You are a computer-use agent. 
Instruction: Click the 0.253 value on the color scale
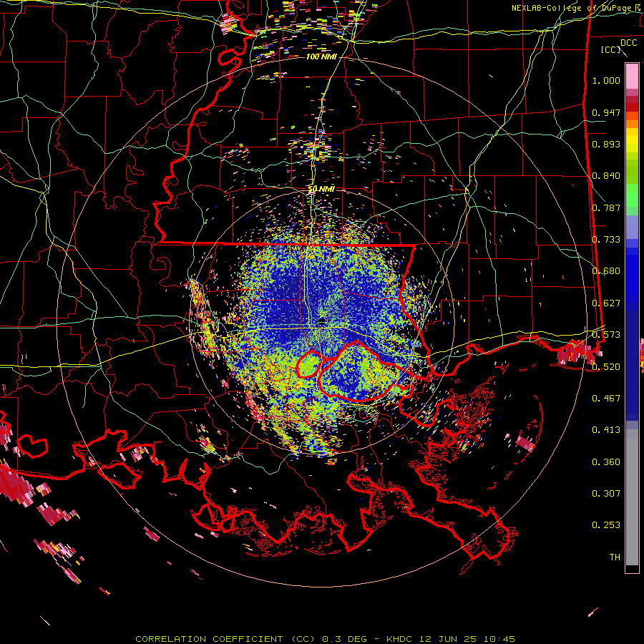(x=606, y=525)
